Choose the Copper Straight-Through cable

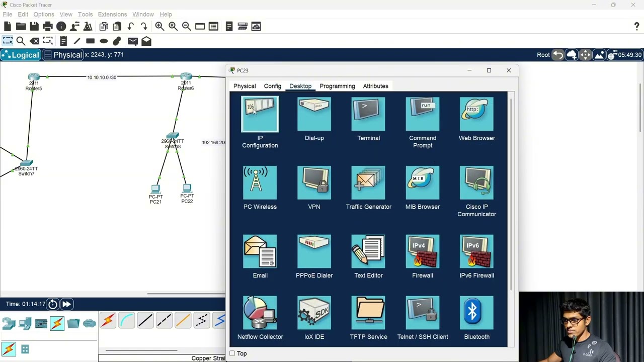(145, 320)
